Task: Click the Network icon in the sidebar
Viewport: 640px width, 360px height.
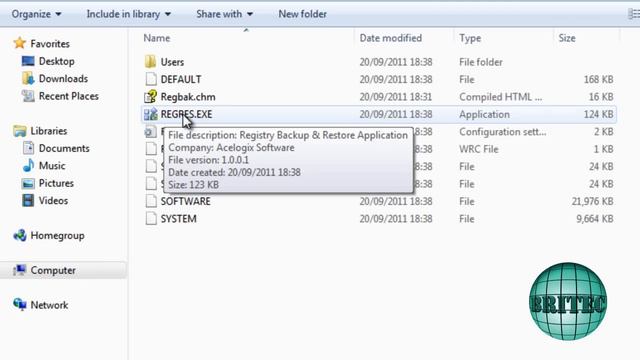Action: [19, 304]
